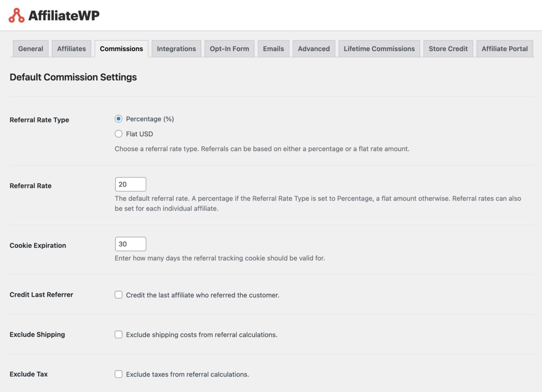The width and height of the screenshot is (542, 392).
Task: Open the Affiliate Portal tab
Action: coord(505,49)
